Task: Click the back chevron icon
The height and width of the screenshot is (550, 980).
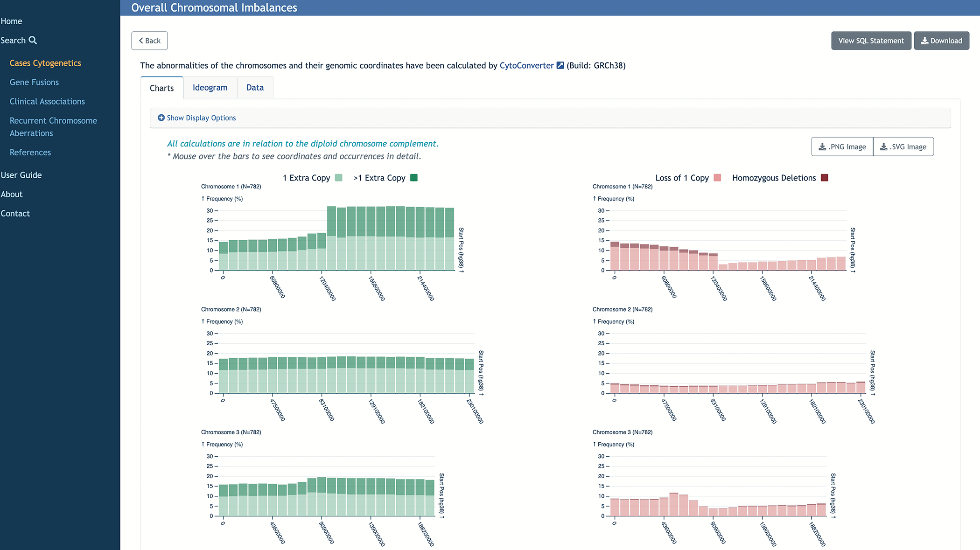Action: coord(141,41)
